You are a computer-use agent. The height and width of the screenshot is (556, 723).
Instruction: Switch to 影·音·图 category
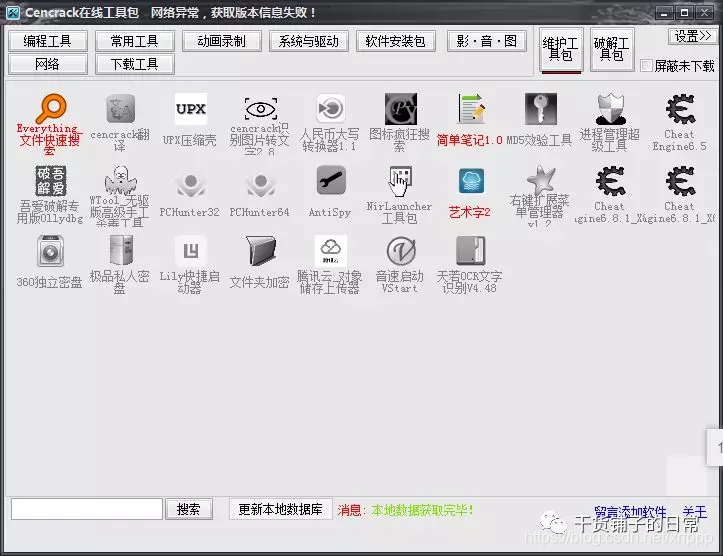tap(486, 41)
